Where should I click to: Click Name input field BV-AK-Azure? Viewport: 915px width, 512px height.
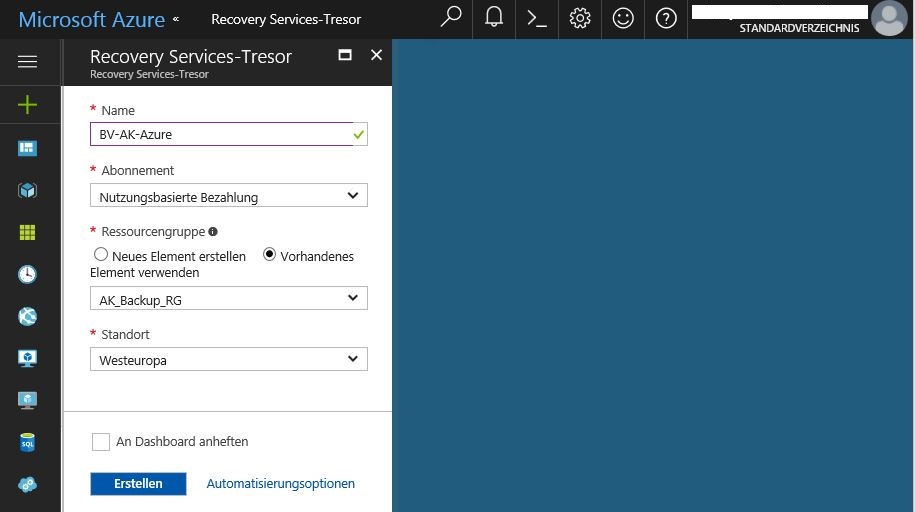tap(229, 134)
